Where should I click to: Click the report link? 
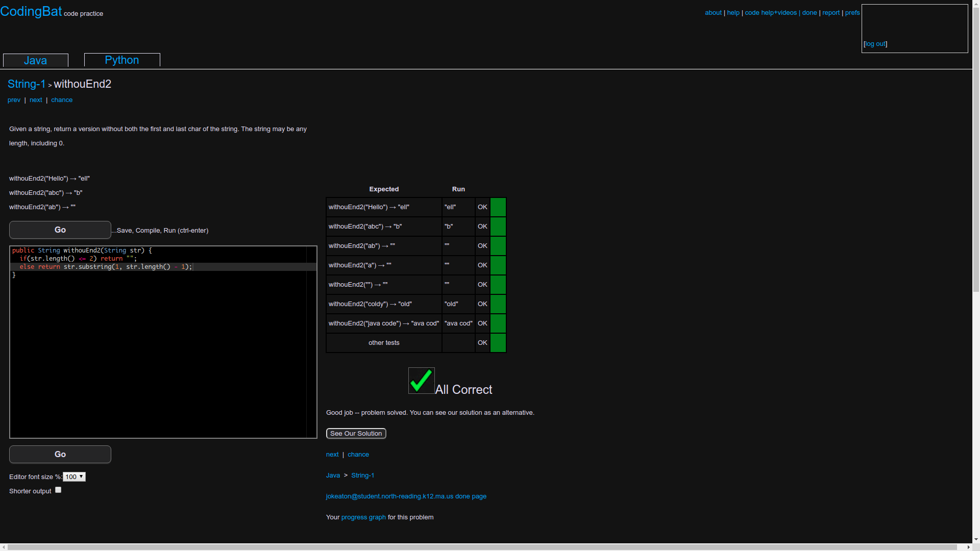pyautogui.click(x=831, y=12)
